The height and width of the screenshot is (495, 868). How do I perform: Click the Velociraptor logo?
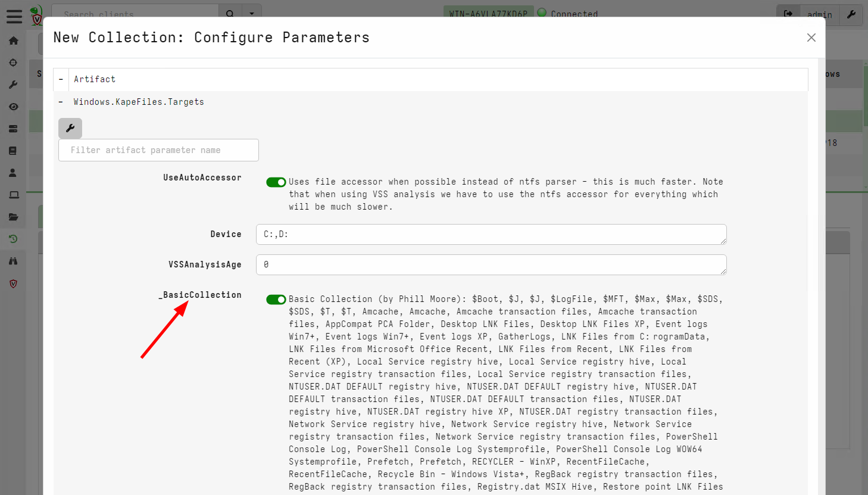click(x=36, y=15)
